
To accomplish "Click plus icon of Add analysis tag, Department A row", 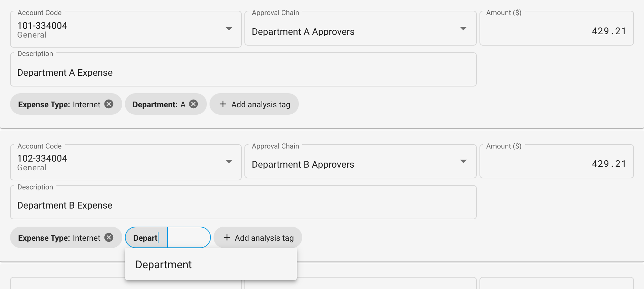I will coord(223,104).
